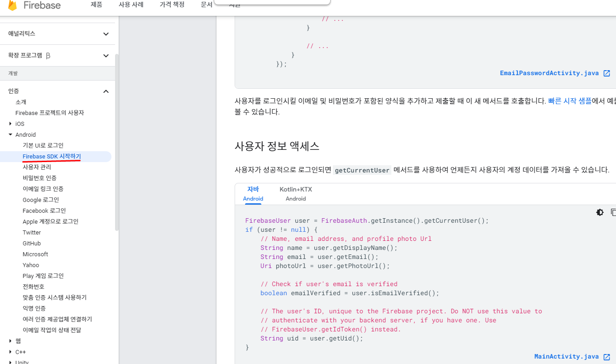Collapse the Android tree node
The image size is (616, 364).
(10, 135)
